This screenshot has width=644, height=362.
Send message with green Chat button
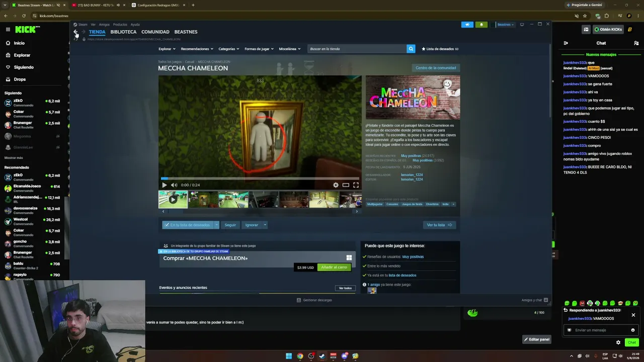coord(632,342)
